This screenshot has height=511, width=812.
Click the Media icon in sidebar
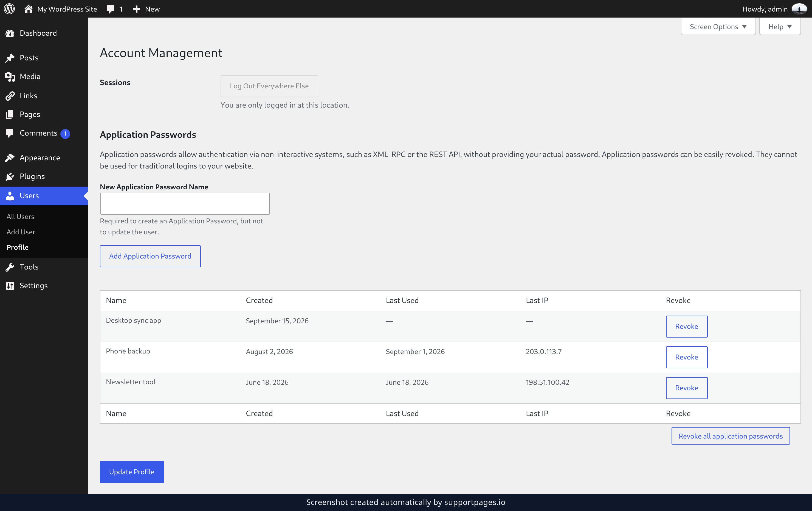pos(10,77)
